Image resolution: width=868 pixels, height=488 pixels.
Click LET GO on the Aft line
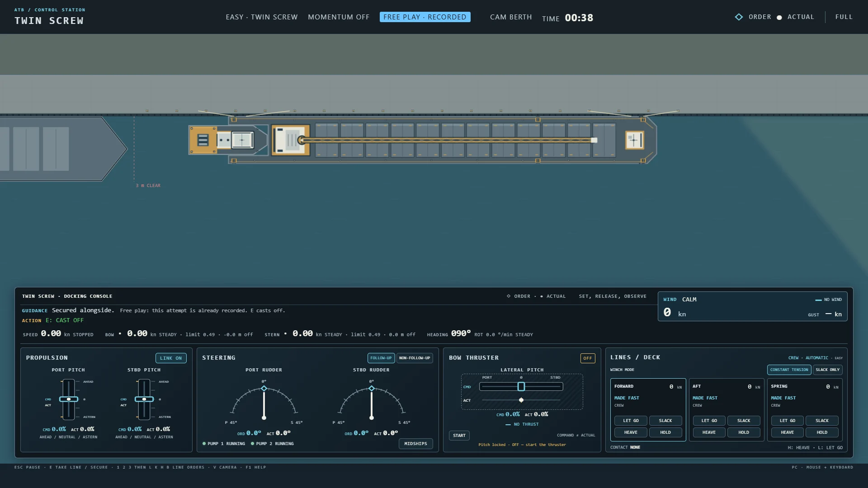709,421
